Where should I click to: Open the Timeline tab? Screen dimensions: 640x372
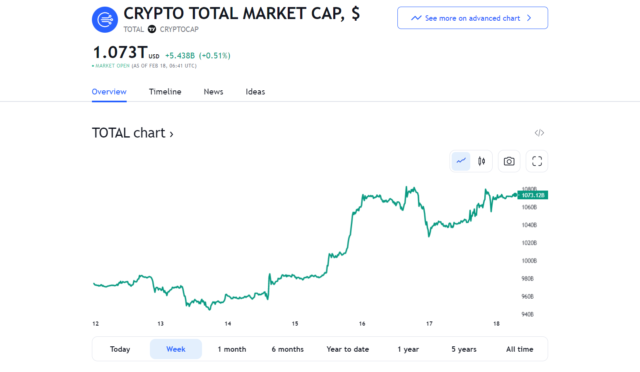click(x=165, y=91)
